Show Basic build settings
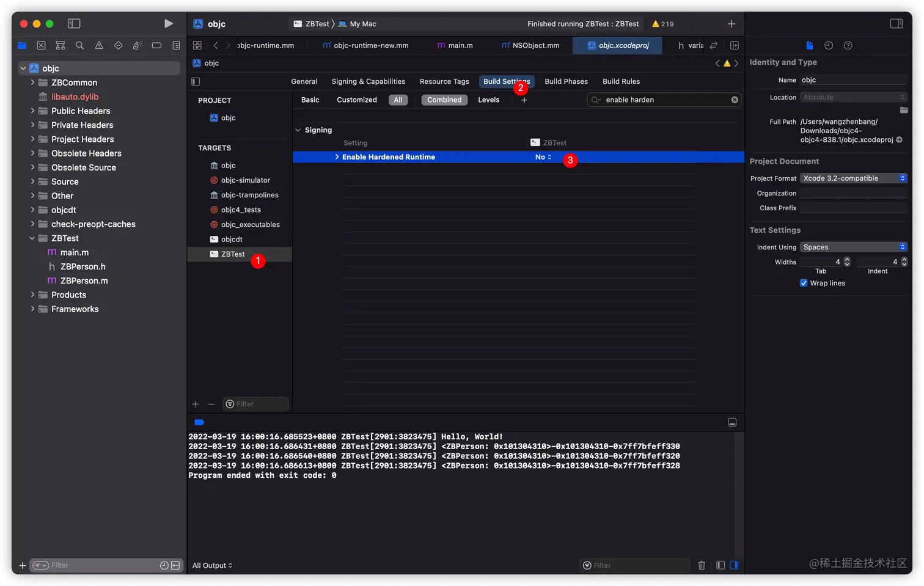The height and width of the screenshot is (586, 924). [x=310, y=100]
